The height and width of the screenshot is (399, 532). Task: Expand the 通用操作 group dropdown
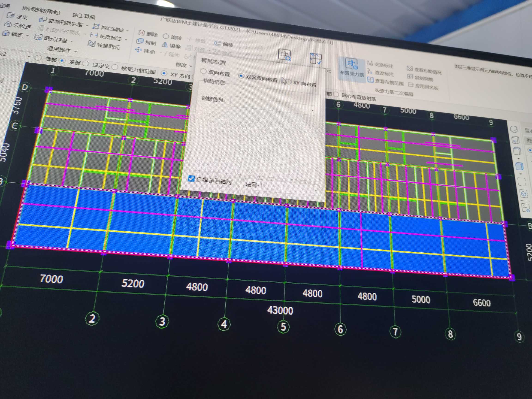pyautogui.click(x=76, y=51)
